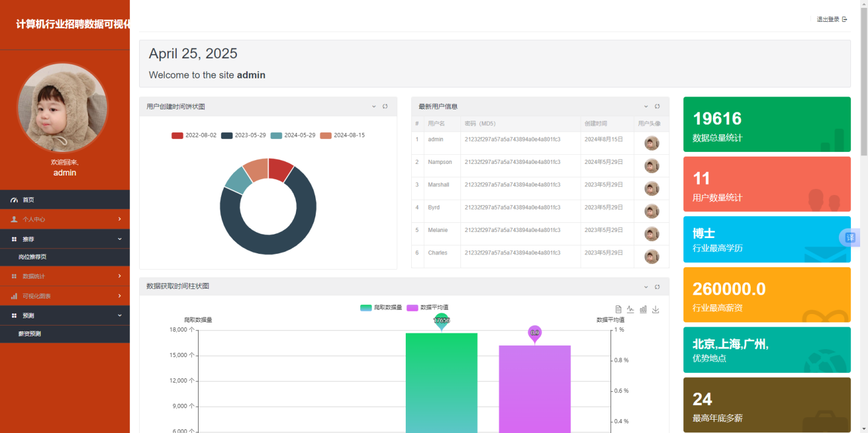Viewport: 868px width, 433px height.
Task: Open the 11 用户数量统计 card
Action: (x=767, y=184)
